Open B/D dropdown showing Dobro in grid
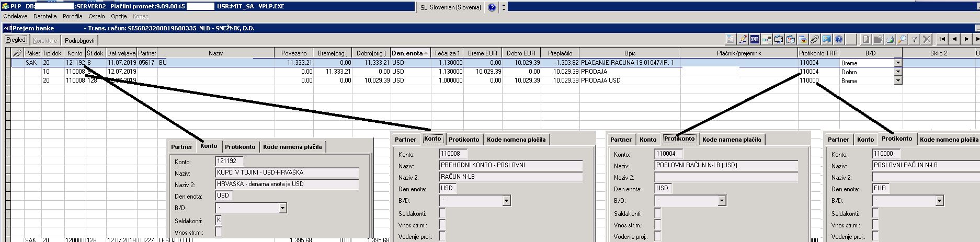The image size is (980, 242). [898, 72]
